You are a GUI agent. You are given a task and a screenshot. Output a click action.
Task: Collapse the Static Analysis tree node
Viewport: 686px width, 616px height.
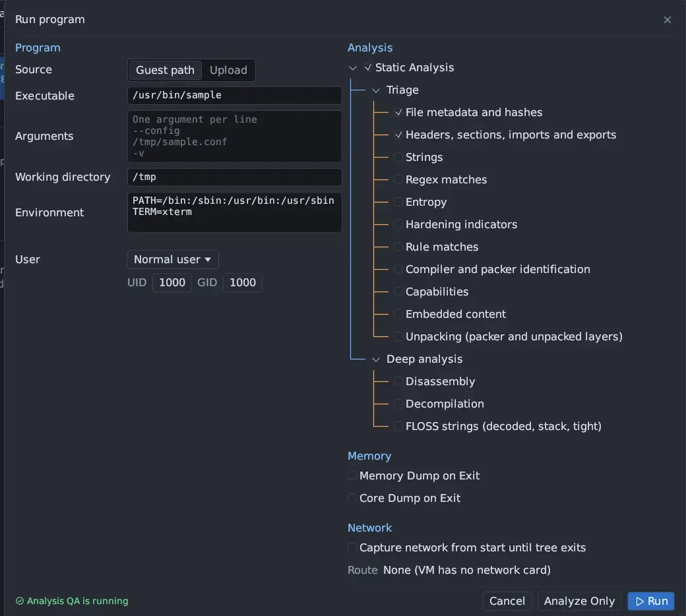pos(353,68)
